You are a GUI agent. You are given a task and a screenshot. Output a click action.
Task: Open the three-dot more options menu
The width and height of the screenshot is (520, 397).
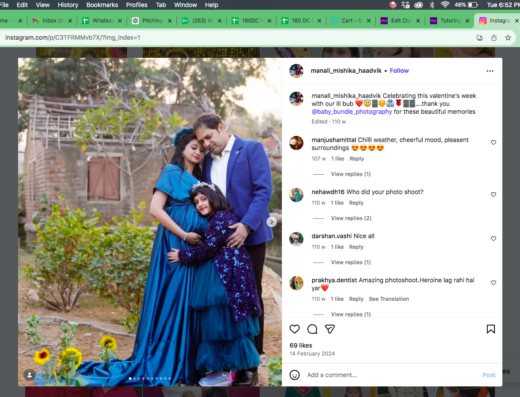(490, 71)
